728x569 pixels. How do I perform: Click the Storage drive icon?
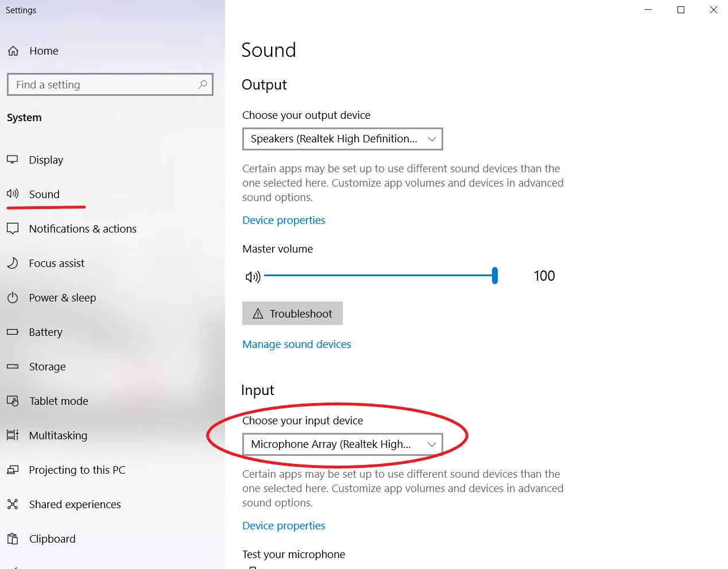pos(13,366)
